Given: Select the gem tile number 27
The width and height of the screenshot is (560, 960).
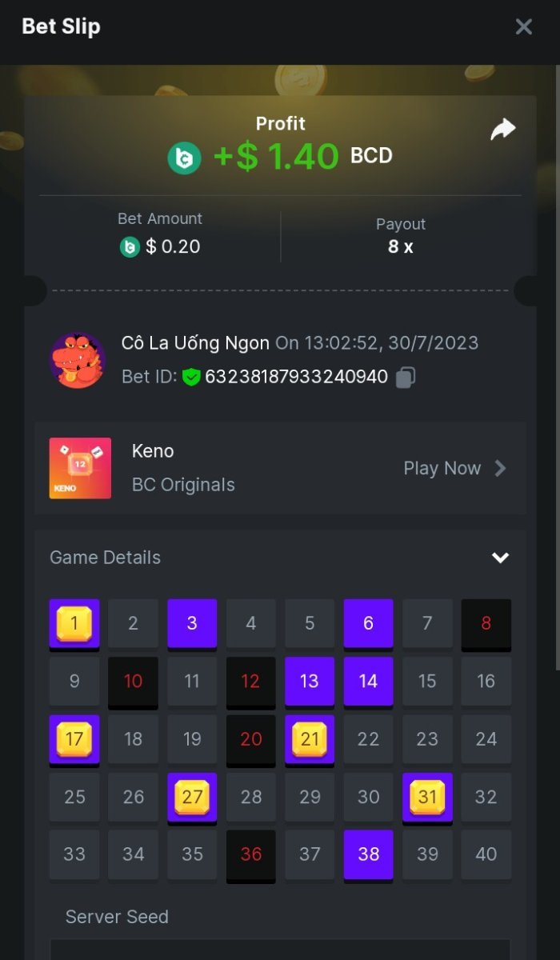Looking at the screenshot, I should click(192, 797).
